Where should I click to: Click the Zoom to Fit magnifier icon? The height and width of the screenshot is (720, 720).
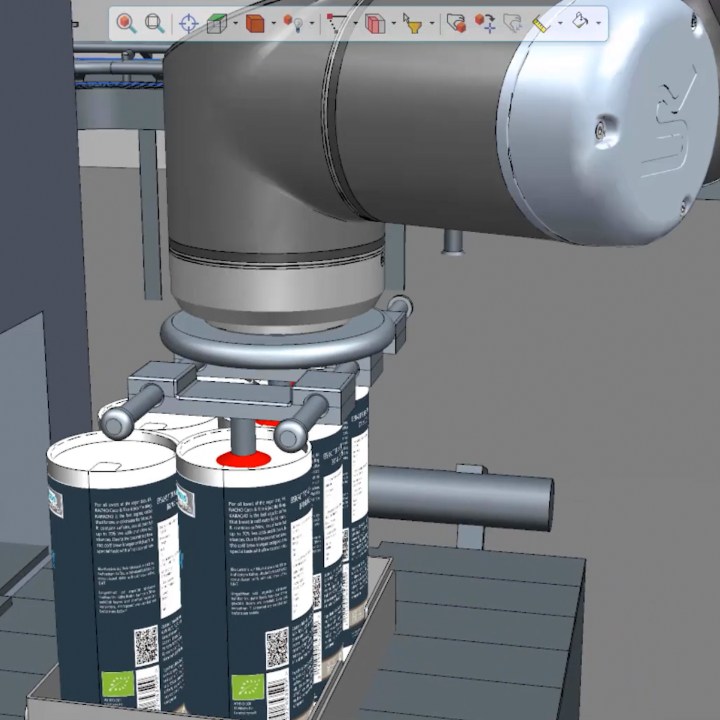click(x=155, y=23)
